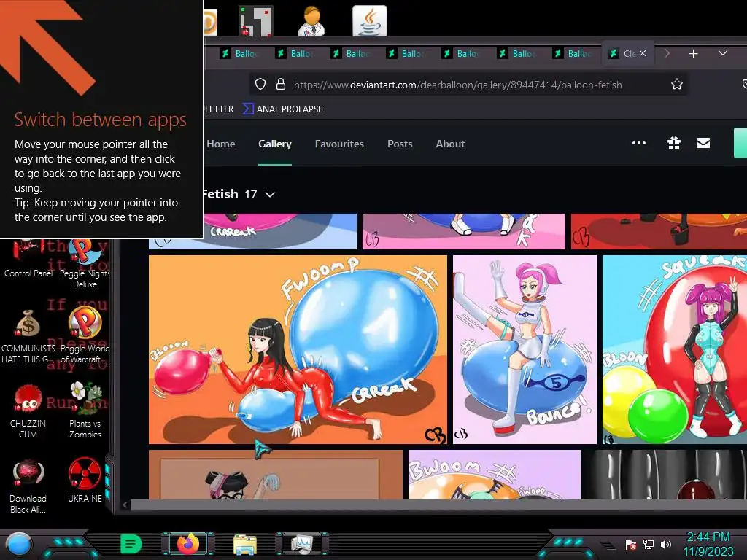The image size is (747, 560).
Task: Select the active "Cle" browser tab
Action: [x=628, y=53]
